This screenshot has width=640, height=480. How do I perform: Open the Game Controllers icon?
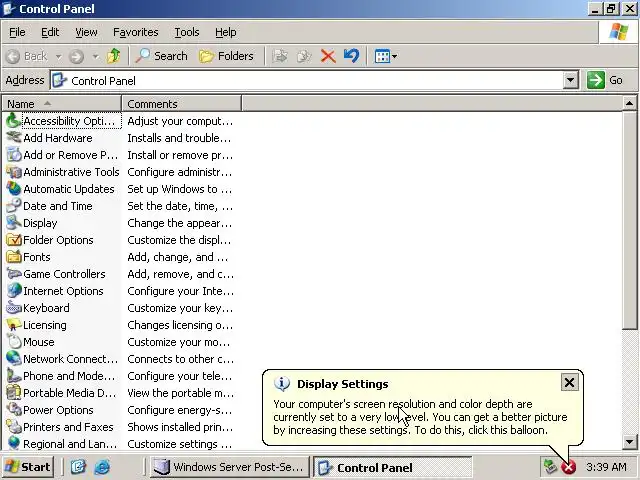click(14, 274)
